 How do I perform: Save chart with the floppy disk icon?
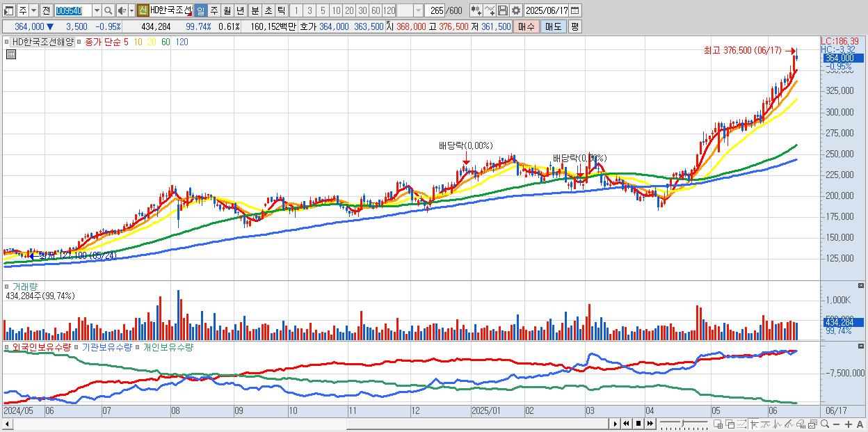pos(503,10)
